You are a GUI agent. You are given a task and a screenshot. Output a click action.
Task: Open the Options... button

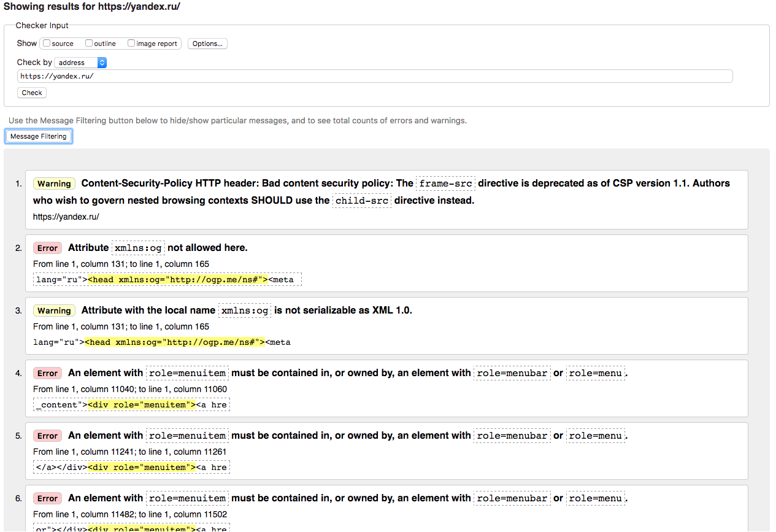coord(207,44)
